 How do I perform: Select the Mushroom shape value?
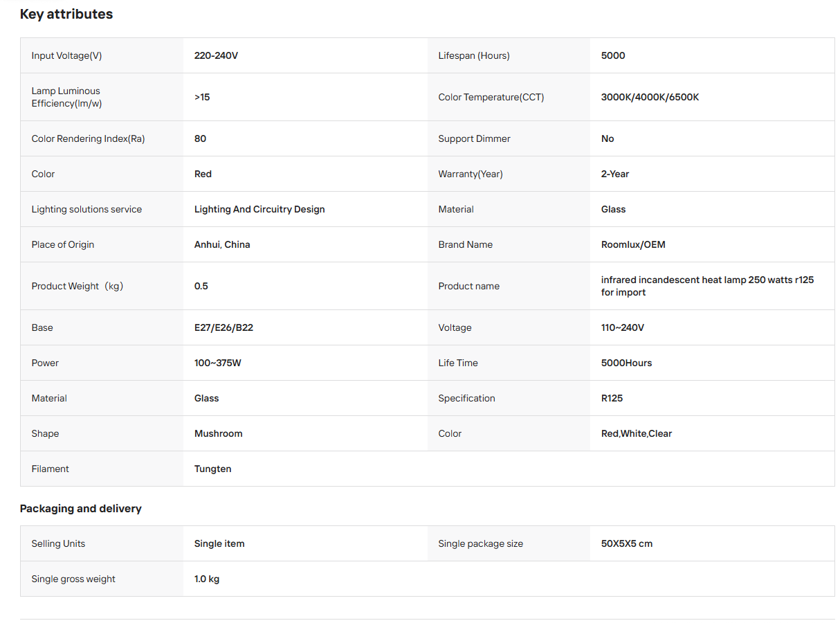coord(219,433)
